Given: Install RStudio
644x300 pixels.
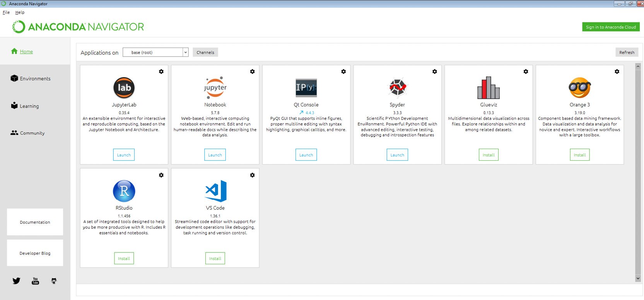Looking at the screenshot, I should 124,258.
